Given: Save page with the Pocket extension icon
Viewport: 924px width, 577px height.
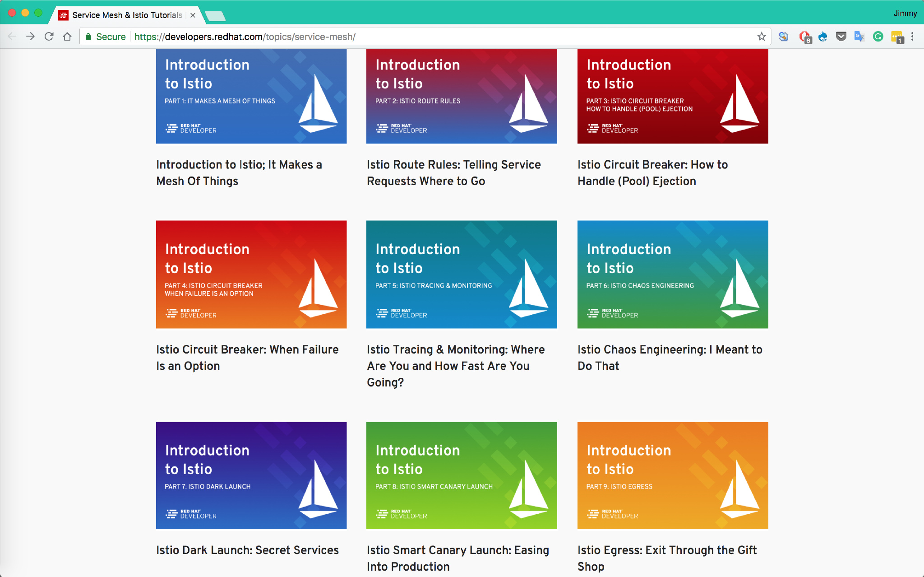Looking at the screenshot, I should coord(841,37).
